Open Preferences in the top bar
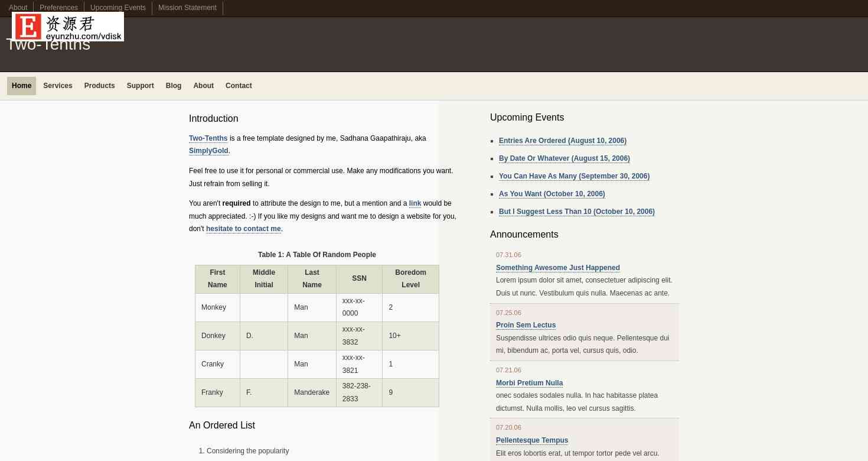The image size is (868, 461). 58,8
